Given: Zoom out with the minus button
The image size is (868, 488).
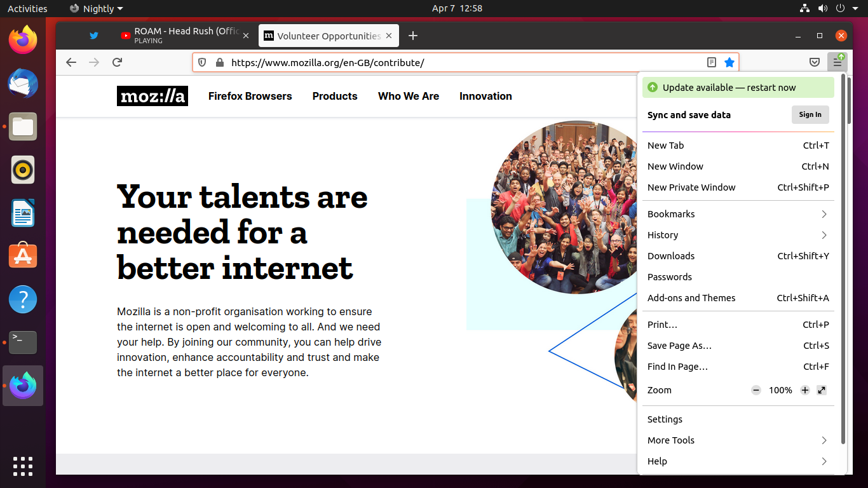Looking at the screenshot, I should pyautogui.click(x=756, y=390).
